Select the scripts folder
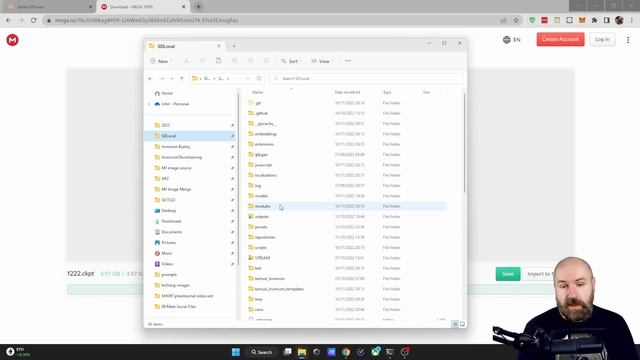Viewport: 640px width, 360px height. pos(260,248)
